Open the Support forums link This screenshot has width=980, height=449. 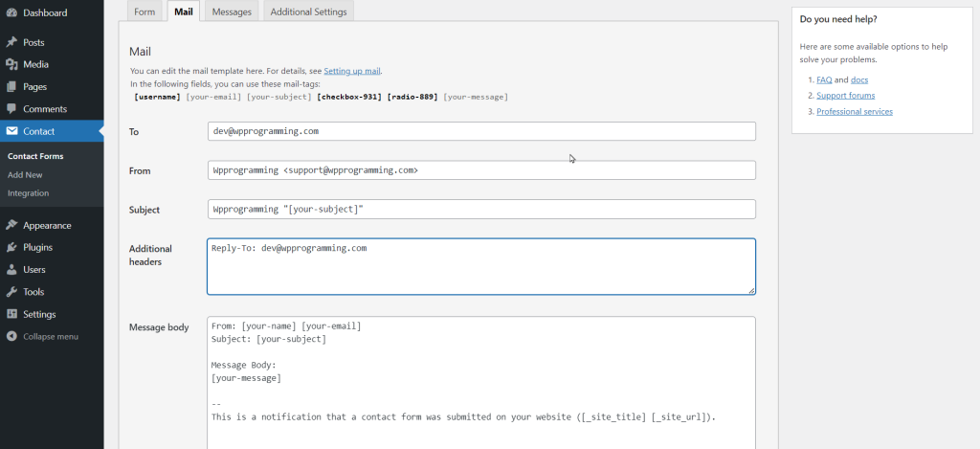tap(845, 96)
